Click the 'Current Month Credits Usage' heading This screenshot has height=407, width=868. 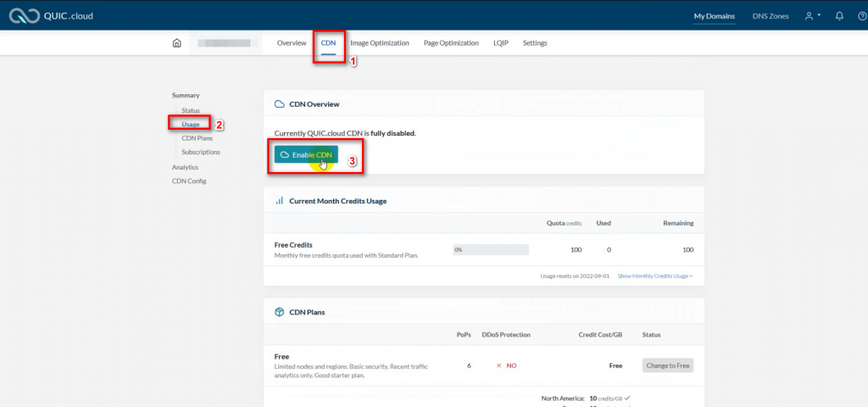[338, 201]
